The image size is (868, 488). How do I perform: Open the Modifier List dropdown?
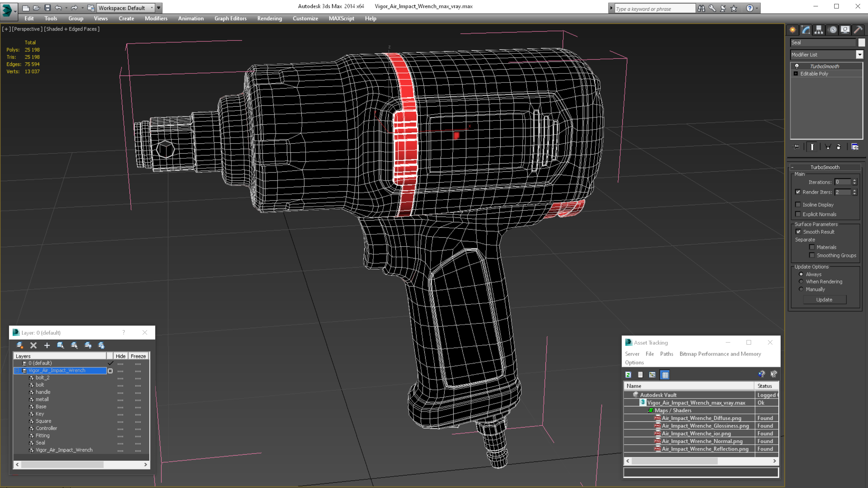[860, 55]
